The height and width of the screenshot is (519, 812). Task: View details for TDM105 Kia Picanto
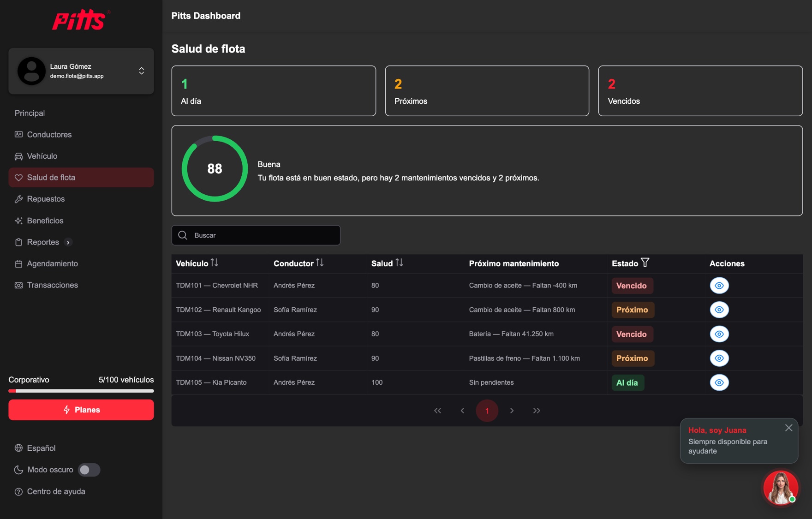[x=719, y=382]
